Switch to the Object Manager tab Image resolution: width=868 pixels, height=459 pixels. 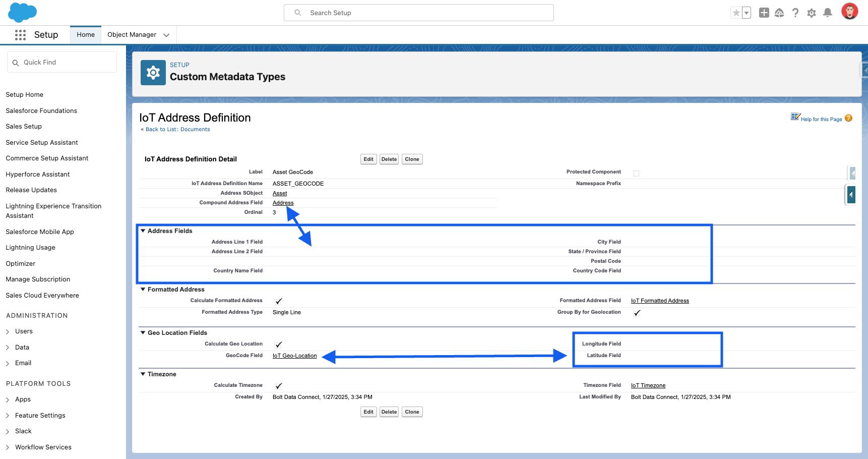click(x=132, y=35)
